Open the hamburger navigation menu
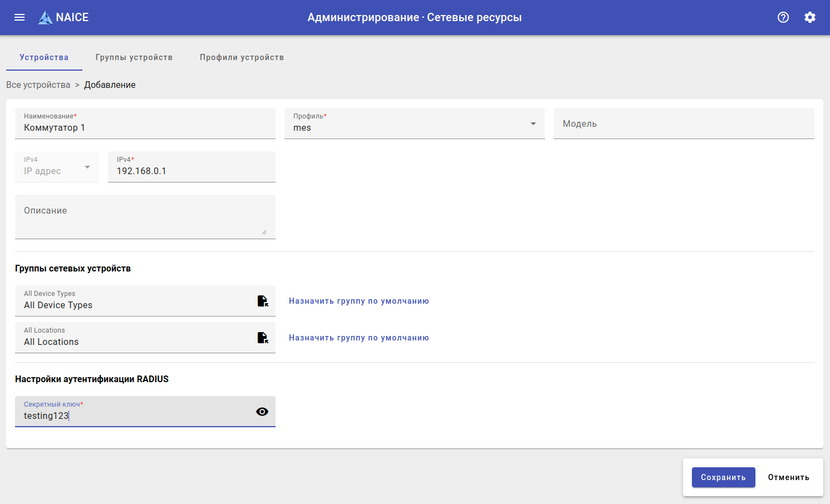Image resolution: width=830 pixels, height=504 pixels. 19,17
